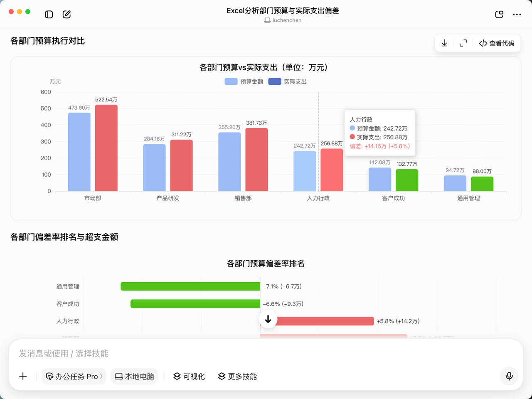
Task: Click the 销售部 actual bar 381.73万
Action: [256, 160]
